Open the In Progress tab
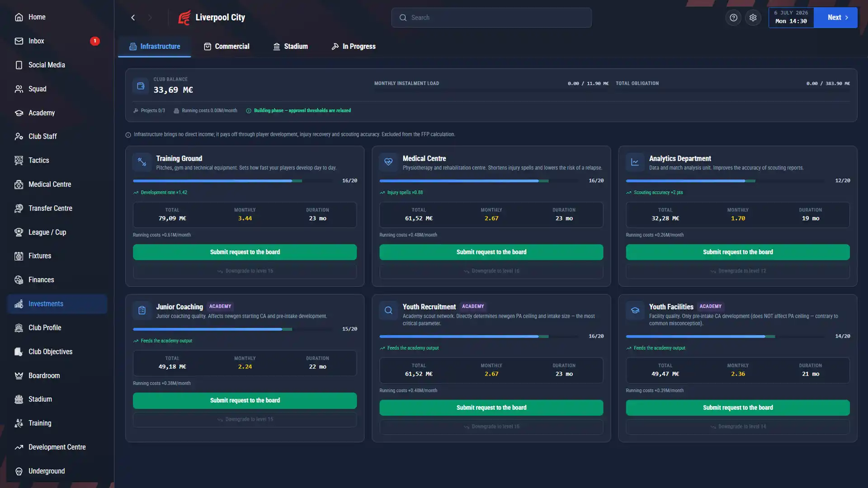Viewport: 868px width, 488px height. pos(354,47)
